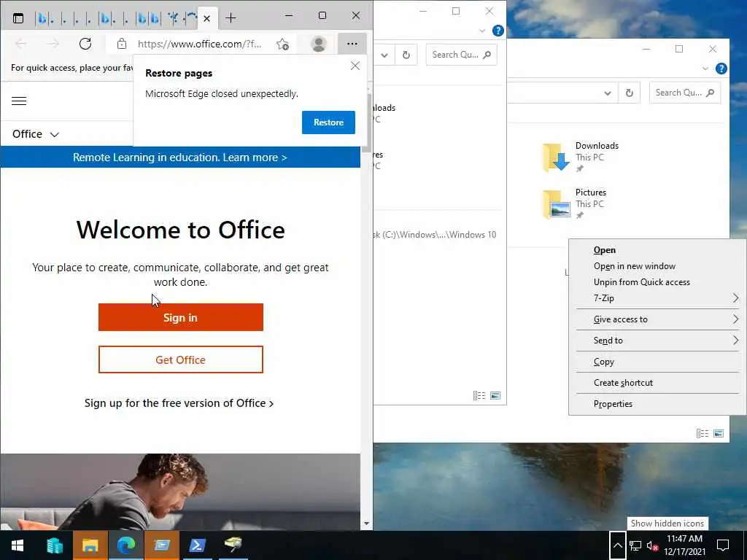Open a new Edge tab
Viewport: 747px width, 560px height.
point(231,18)
